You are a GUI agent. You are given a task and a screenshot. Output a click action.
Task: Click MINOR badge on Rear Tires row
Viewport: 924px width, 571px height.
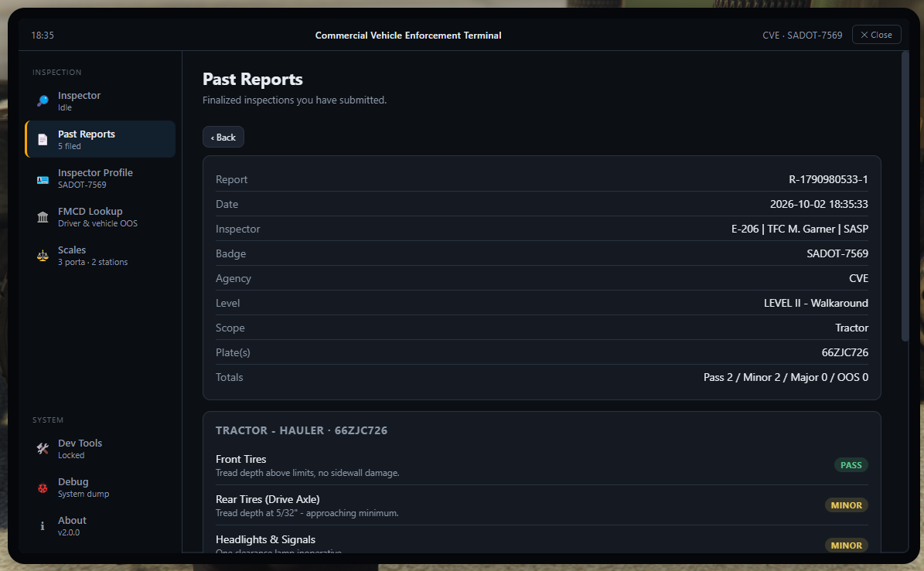tap(846, 505)
